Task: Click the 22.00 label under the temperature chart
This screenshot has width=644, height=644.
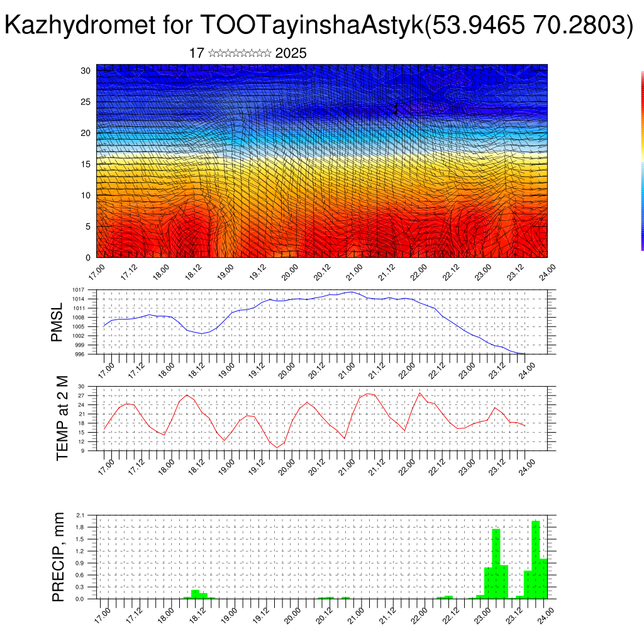Action: [x=407, y=467]
